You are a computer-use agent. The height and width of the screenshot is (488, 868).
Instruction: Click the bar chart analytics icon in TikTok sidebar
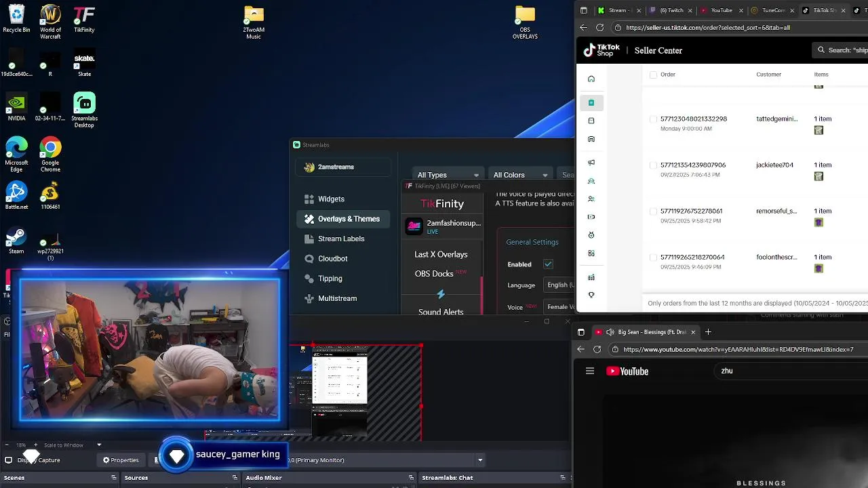click(x=591, y=277)
